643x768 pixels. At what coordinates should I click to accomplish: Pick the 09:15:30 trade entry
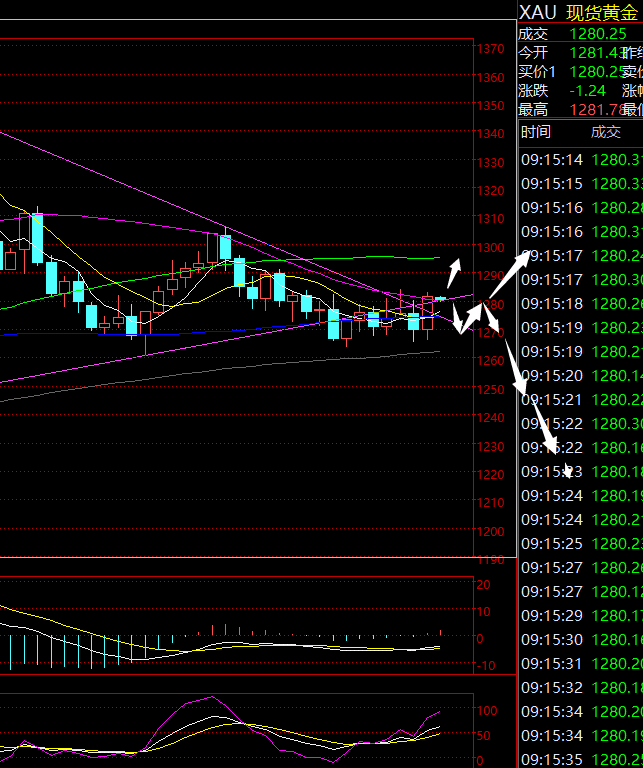[x=580, y=640]
